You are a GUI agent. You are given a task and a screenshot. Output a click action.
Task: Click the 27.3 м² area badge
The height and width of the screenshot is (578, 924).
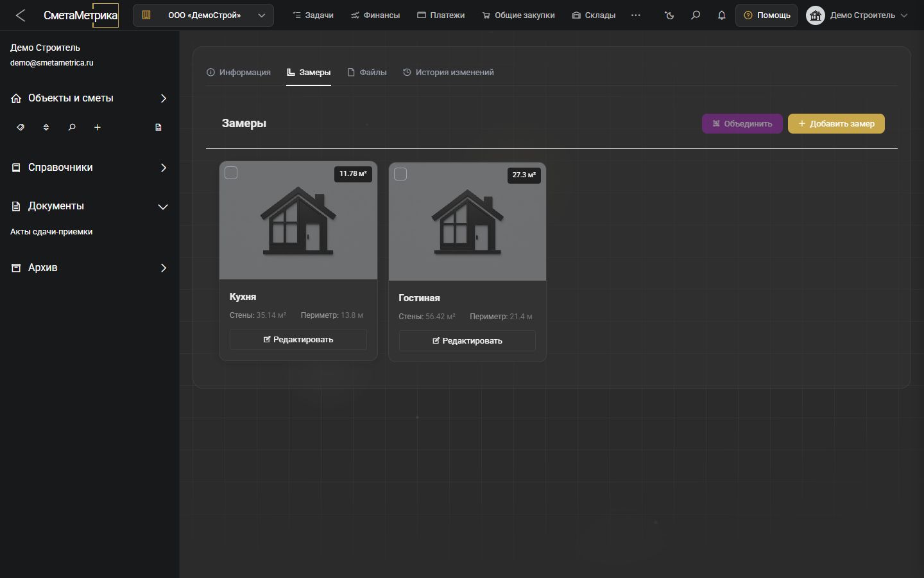(524, 175)
